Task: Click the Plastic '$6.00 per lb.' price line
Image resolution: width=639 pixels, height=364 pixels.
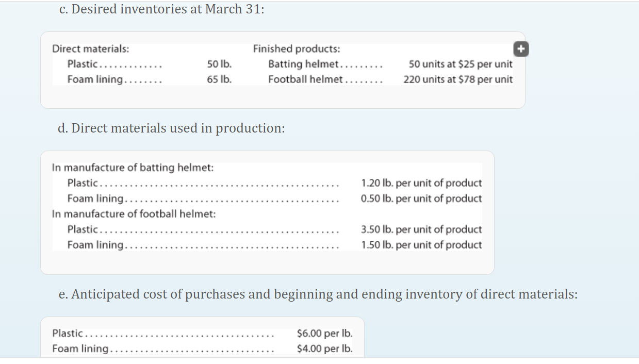Action: 201,334
